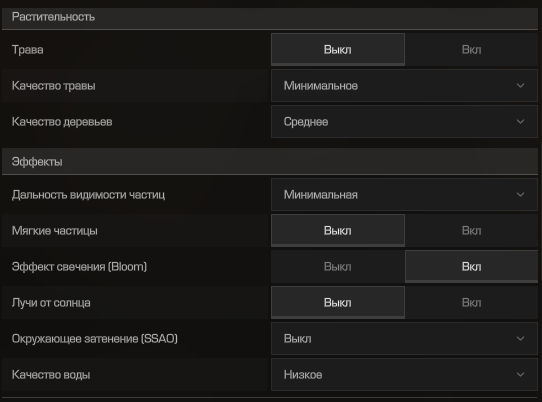
Task: Open the Качество воды Низкое dropdown
Action: [404, 374]
